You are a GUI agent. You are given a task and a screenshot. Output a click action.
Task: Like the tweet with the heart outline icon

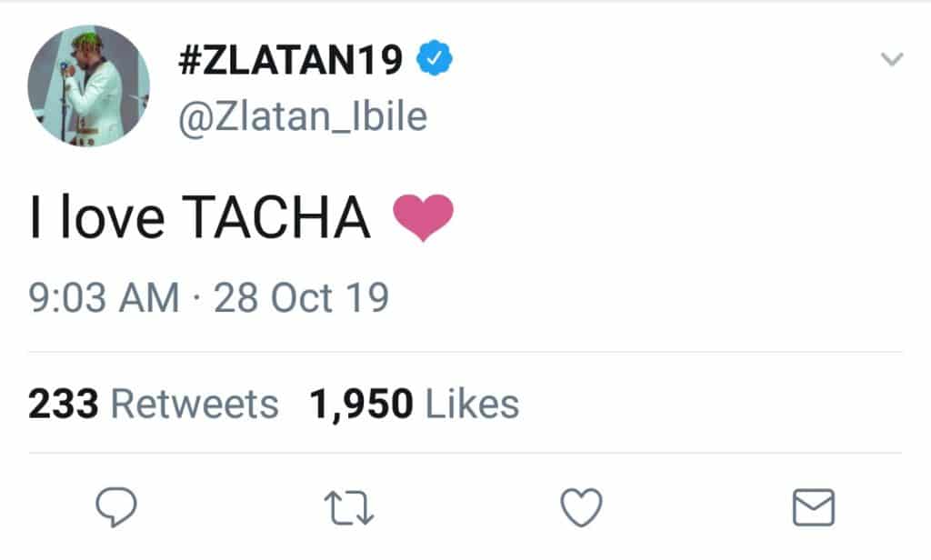(x=581, y=507)
